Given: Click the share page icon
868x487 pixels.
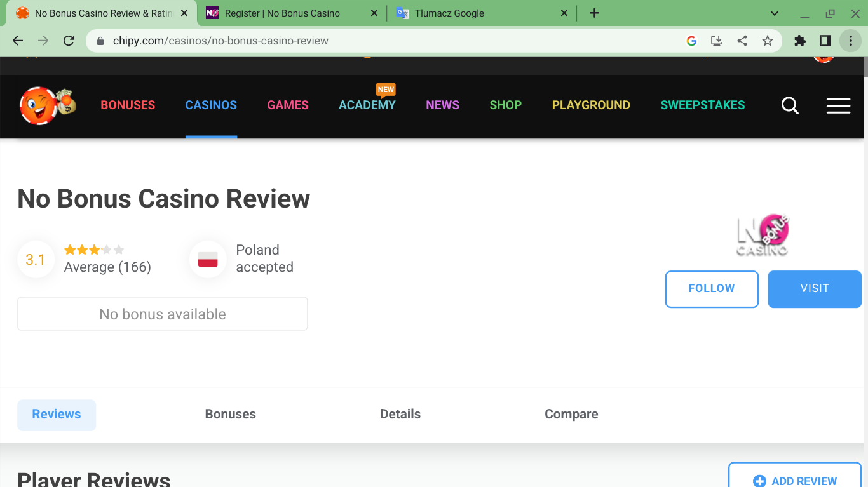Looking at the screenshot, I should tap(742, 41).
